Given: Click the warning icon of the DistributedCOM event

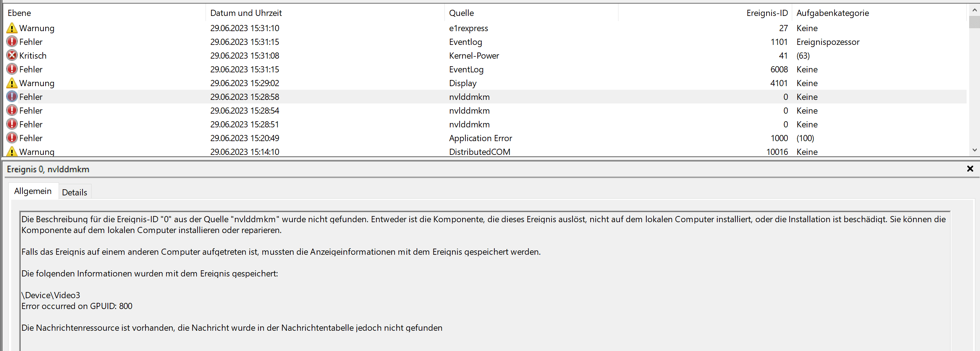Looking at the screenshot, I should [12, 152].
